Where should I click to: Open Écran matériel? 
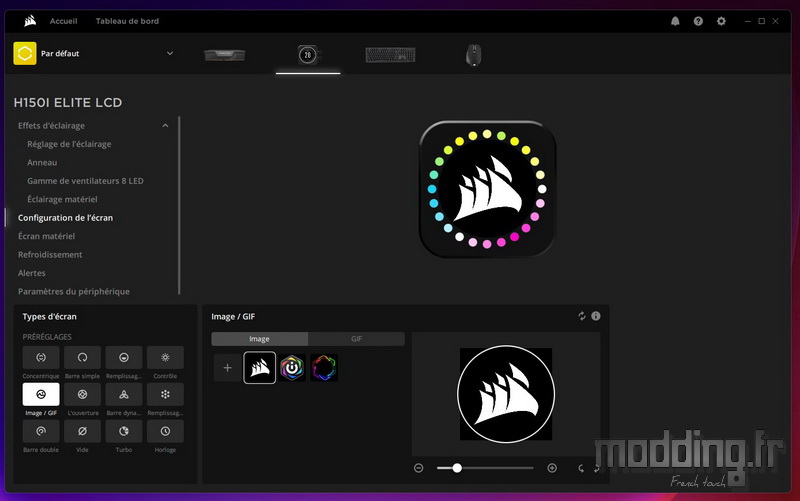(46, 236)
